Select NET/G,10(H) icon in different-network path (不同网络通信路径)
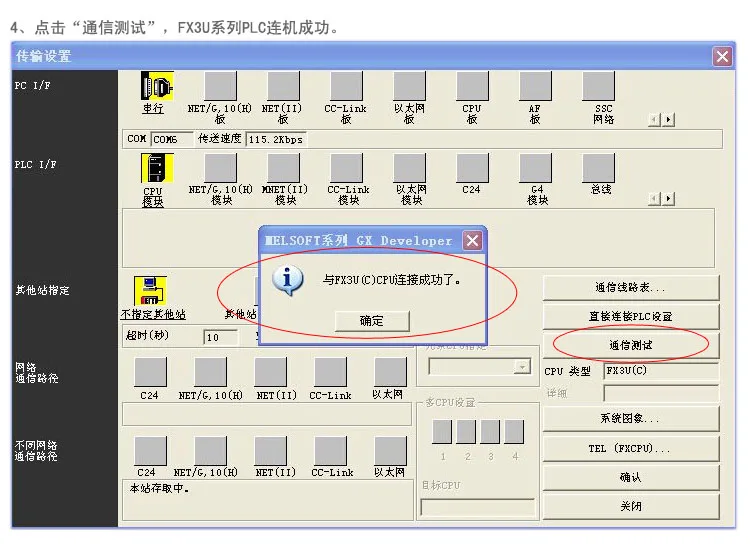The image size is (750, 553). click(210, 451)
